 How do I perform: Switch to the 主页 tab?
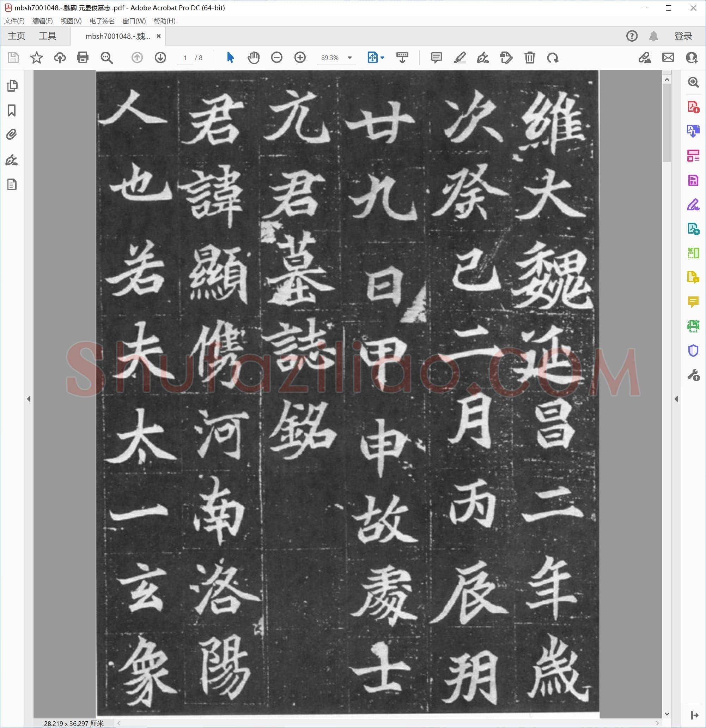pyautogui.click(x=16, y=36)
